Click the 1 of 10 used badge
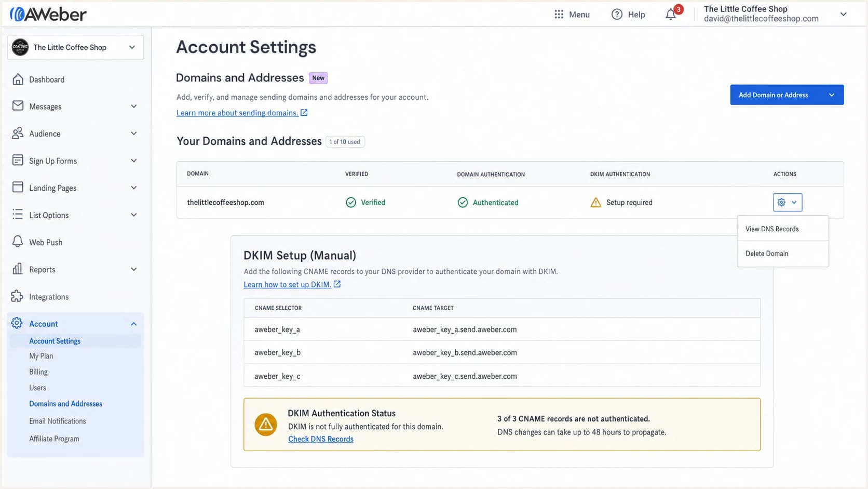This screenshot has width=868, height=489. [345, 141]
